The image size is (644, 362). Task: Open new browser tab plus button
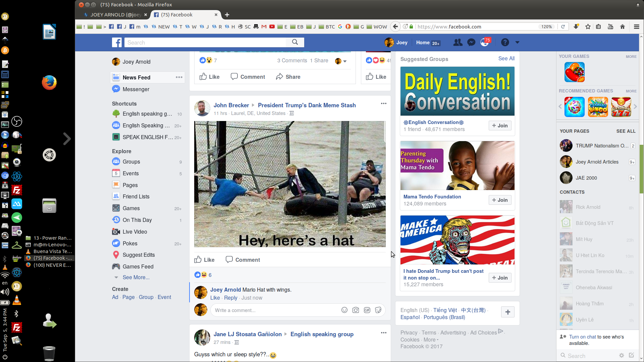point(227,15)
